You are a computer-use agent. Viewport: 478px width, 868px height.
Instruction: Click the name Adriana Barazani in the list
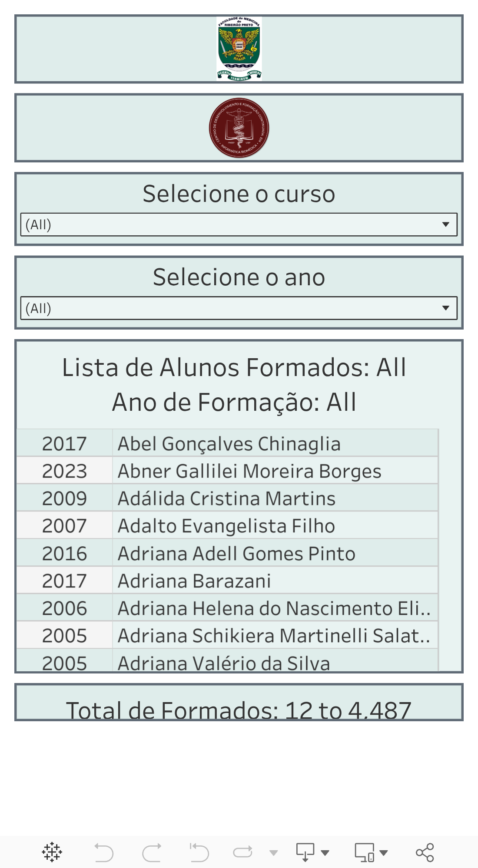click(194, 581)
